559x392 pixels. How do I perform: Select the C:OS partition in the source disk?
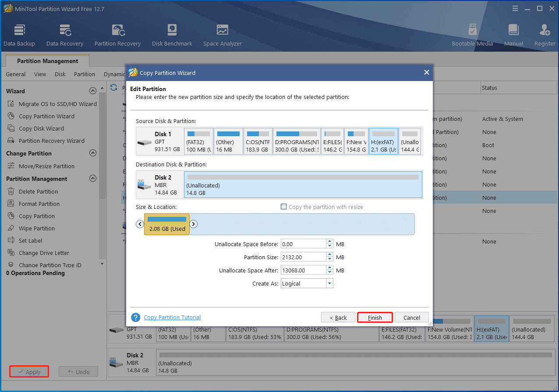(x=258, y=141)
